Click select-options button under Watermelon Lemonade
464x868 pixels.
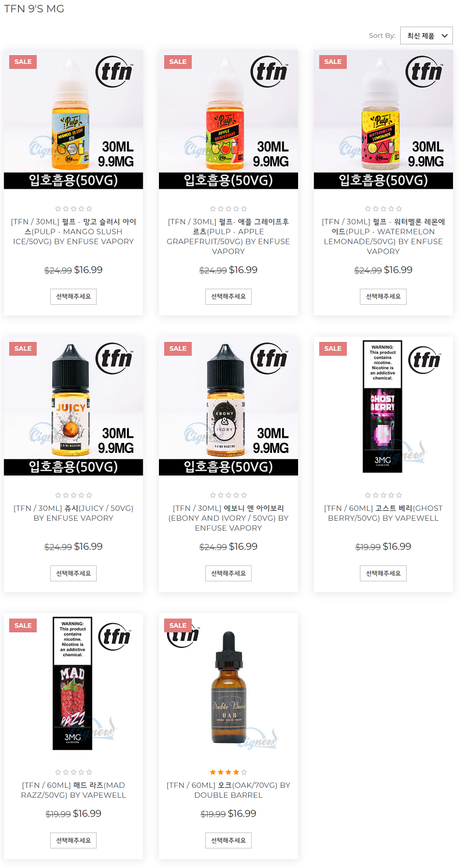383,297
